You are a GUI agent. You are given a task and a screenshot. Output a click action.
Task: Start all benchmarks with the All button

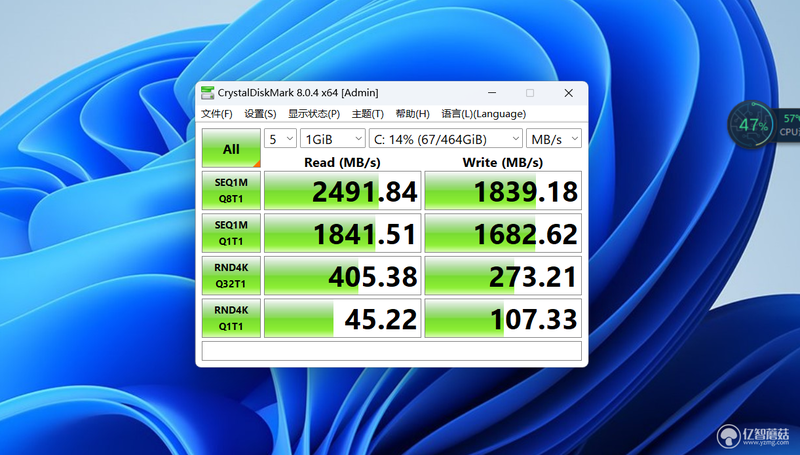coord(231,148)
